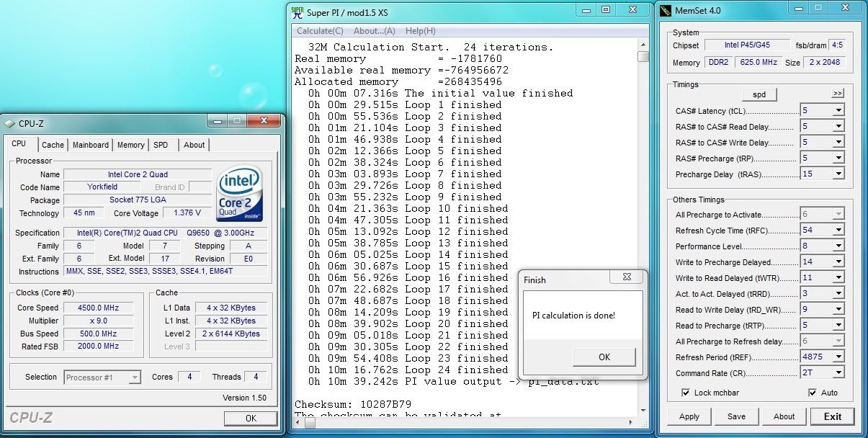
Task: Switch to the Mainboard tab
Action: coord(91,145)
